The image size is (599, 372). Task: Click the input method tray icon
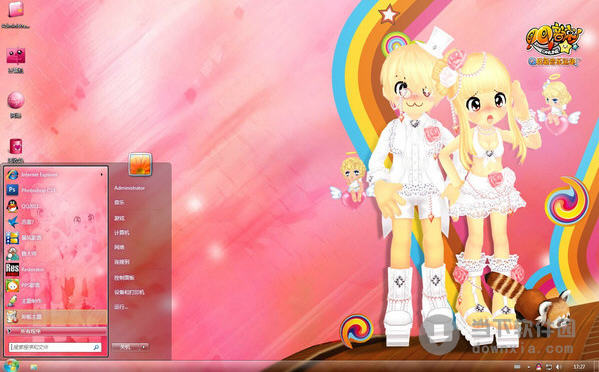pyautogui.click(x=517, y=367)
